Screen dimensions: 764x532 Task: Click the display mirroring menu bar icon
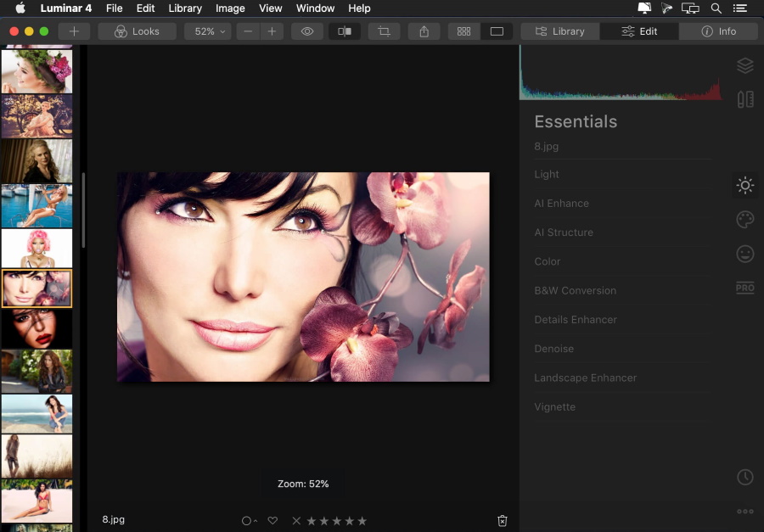(x=690, y=8)
